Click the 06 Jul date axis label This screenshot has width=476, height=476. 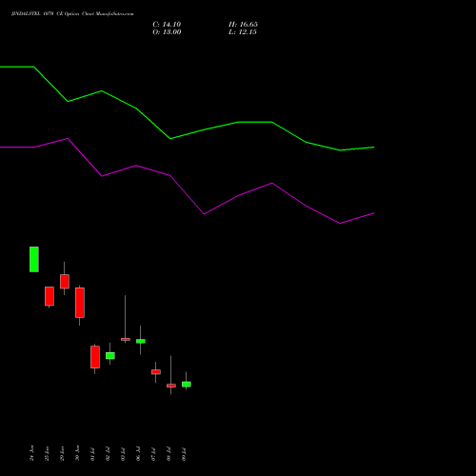point(138,454)
